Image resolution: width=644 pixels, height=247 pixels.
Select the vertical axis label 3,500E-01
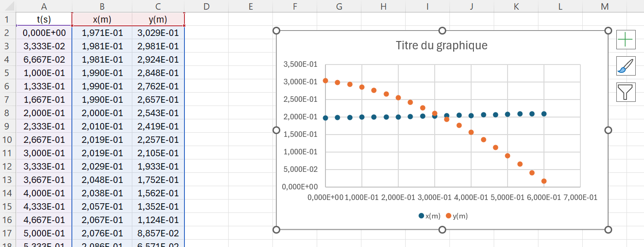click(300, 64)
